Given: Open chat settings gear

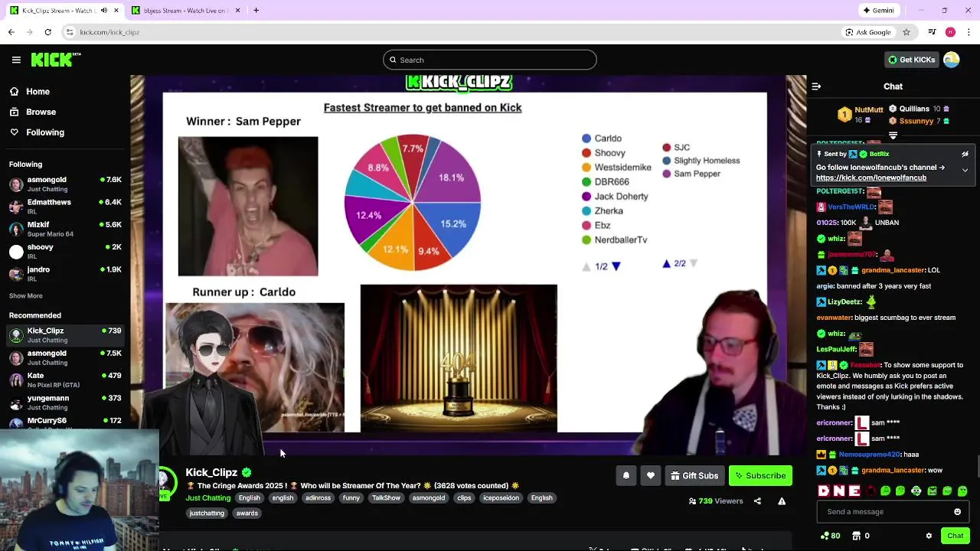Looking at the screenshot, I should (929, 536).
